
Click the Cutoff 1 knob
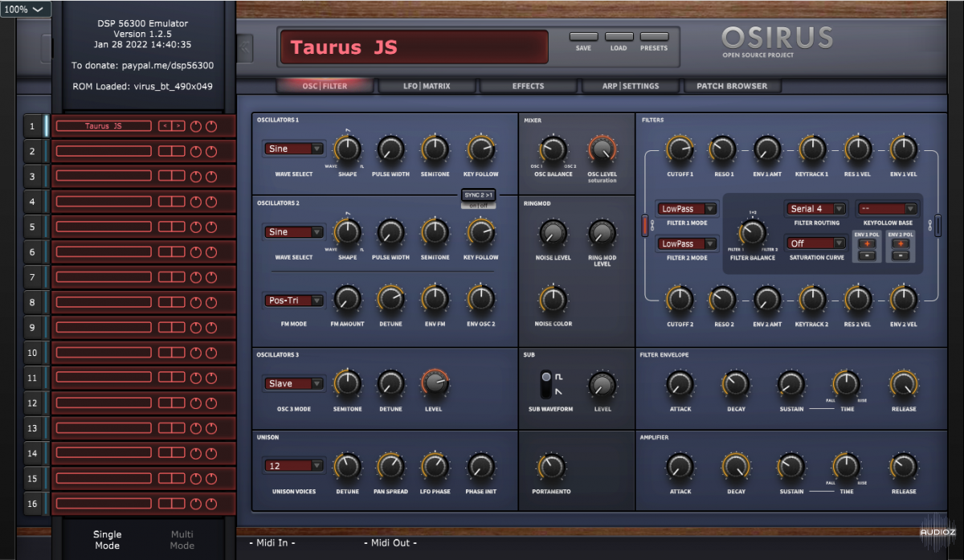coord(680,149)
